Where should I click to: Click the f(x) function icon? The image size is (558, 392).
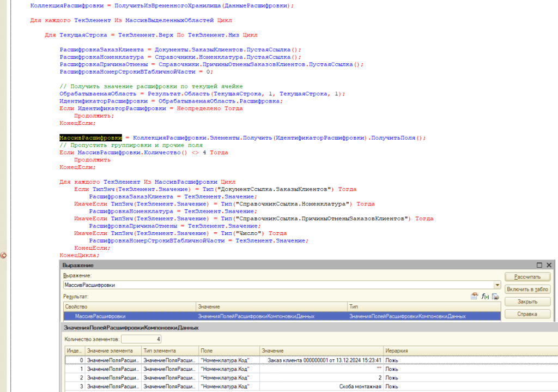click(485, 297)
